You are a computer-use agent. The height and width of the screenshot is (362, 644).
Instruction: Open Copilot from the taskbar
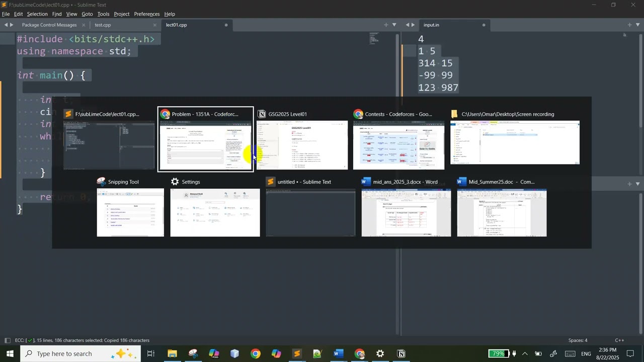click(276, 353)
